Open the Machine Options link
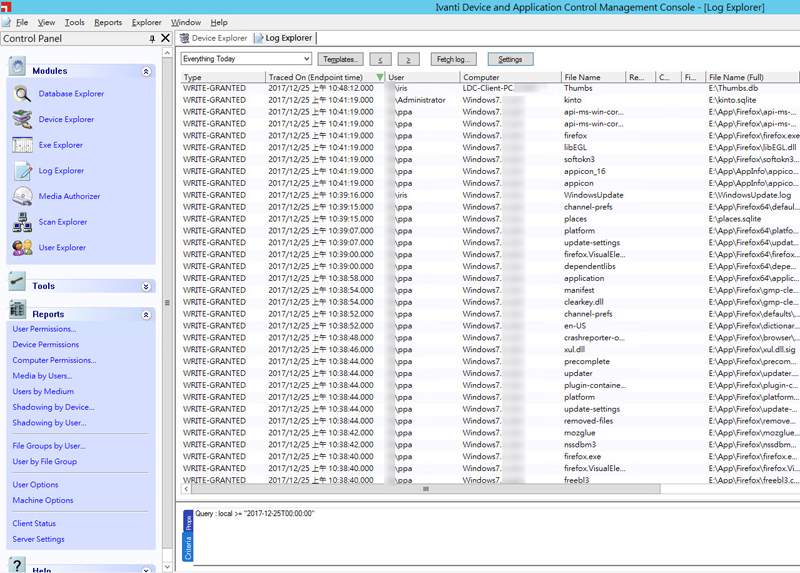The width and height of the screenshot is (800, 573). coord(43,501)
